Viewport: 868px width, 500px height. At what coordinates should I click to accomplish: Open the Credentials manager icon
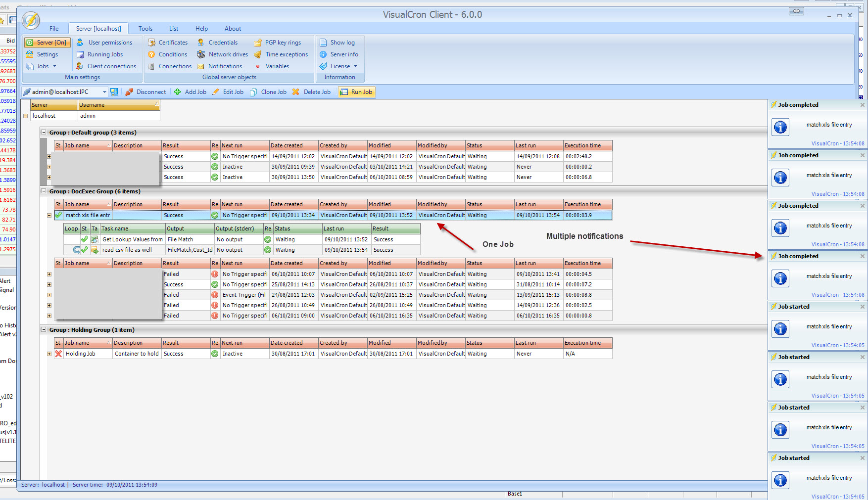(201, 43)
